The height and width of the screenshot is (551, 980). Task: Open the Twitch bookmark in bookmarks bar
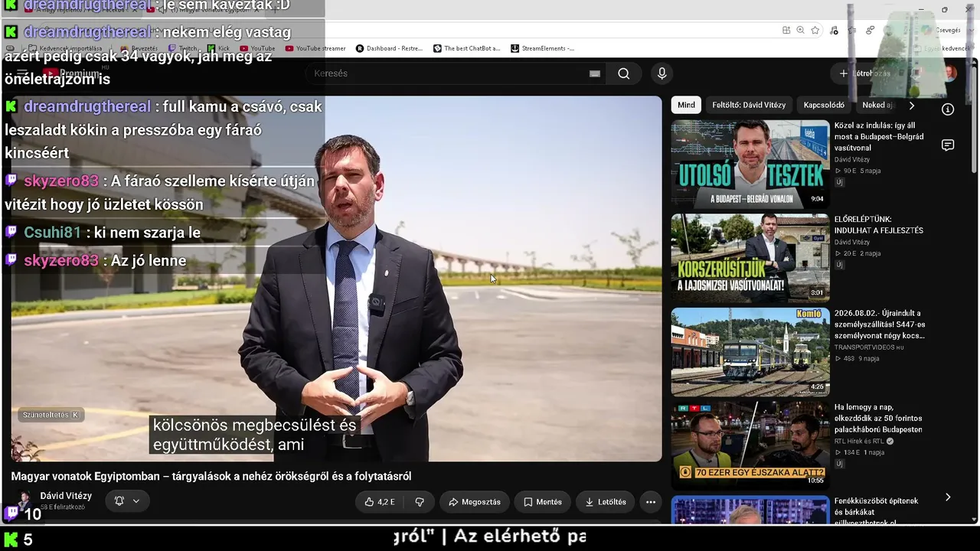point(182,48)
